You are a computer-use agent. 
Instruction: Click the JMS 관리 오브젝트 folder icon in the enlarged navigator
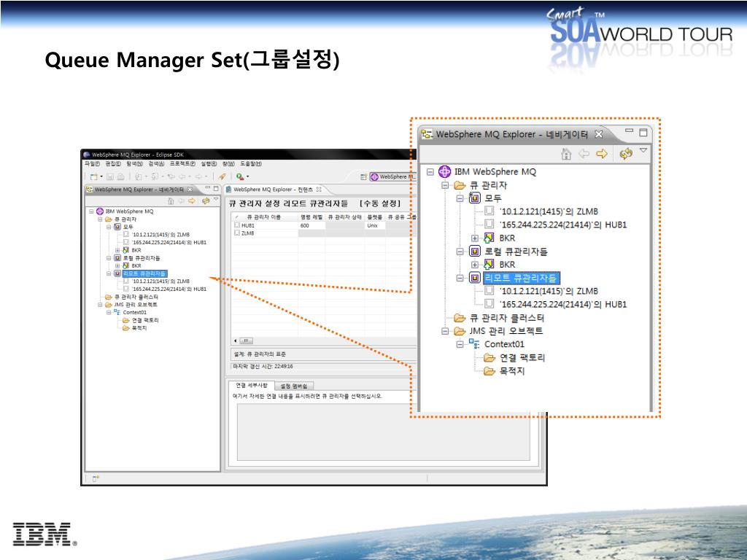click(460, 331)
